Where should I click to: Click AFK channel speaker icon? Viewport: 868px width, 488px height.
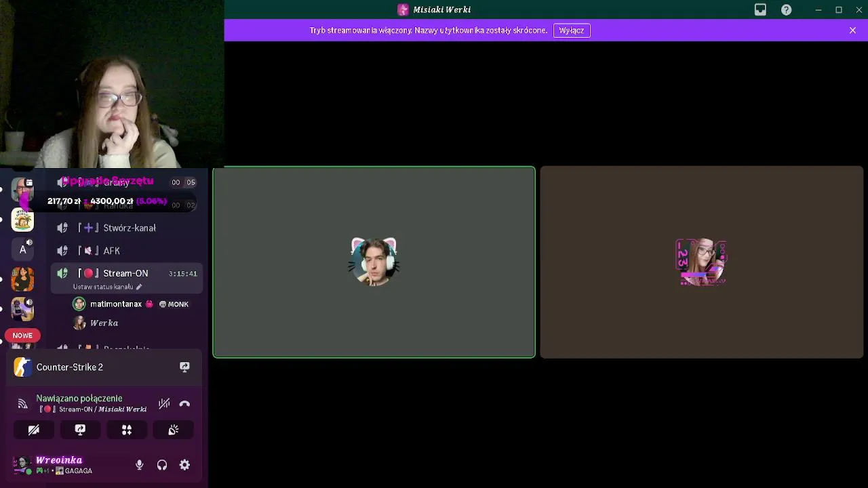[x=62, y=251]
